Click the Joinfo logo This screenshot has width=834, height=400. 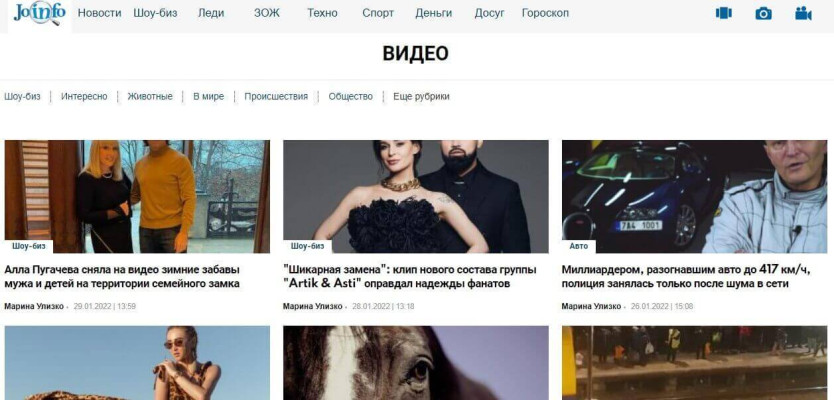(40, 13)
